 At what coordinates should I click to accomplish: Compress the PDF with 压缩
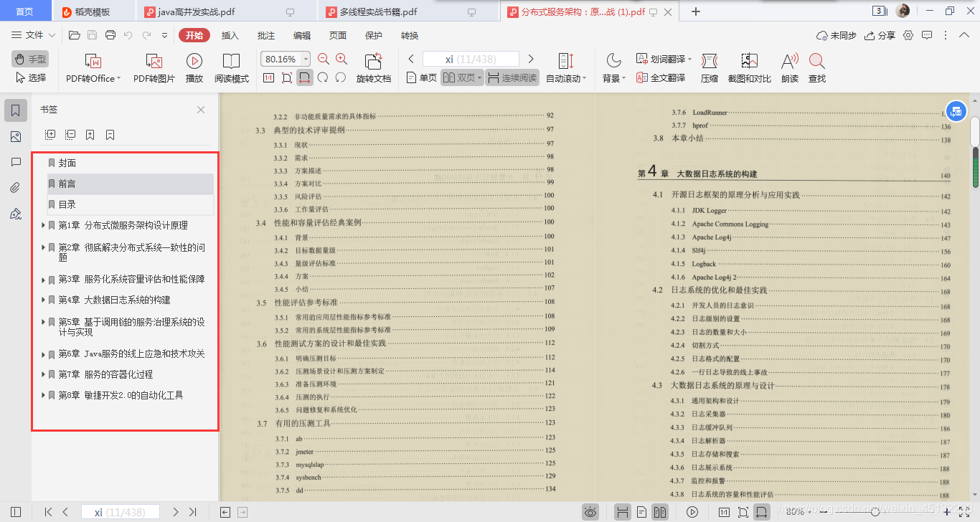click(x=709, y=68)
